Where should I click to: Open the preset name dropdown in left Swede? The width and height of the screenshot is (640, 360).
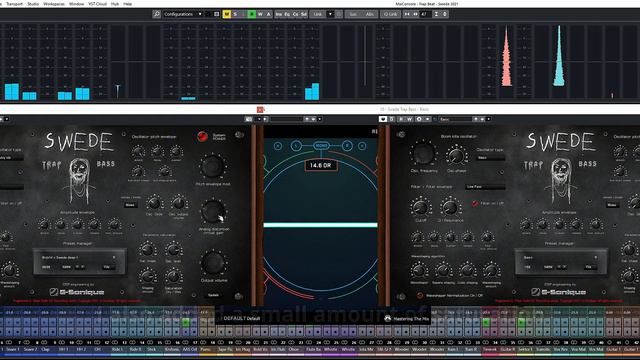tap(78, 258)
